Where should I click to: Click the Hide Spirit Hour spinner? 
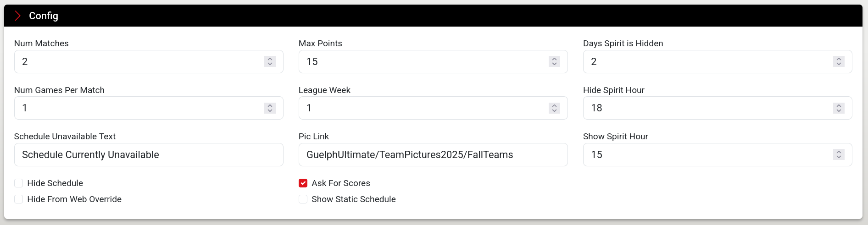839,108
